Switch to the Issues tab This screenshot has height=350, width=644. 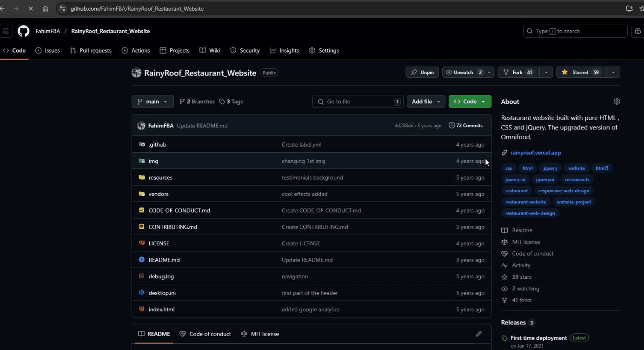pyautogui.click(x=48, y=50)
